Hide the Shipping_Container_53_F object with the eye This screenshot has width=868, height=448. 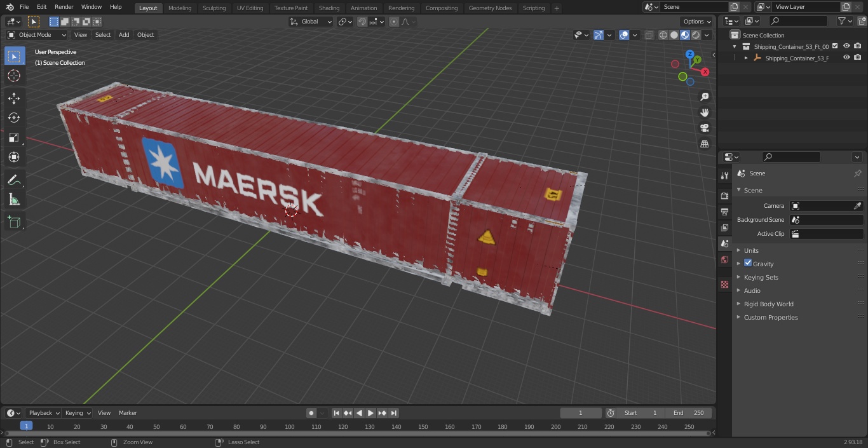point(846,58)
